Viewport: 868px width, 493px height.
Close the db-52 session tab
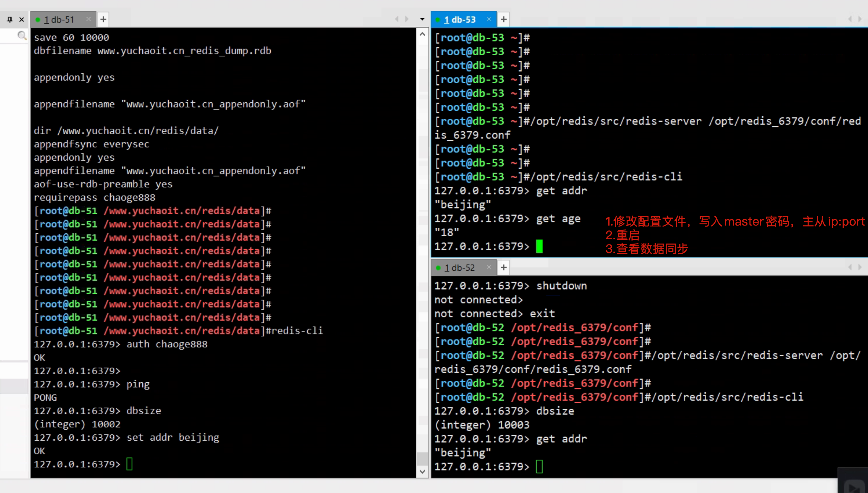click(489, 267)
